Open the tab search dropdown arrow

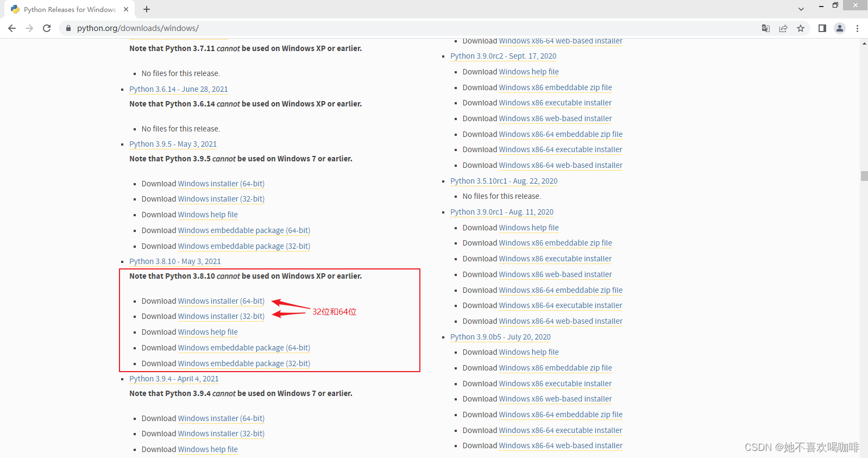coord(801,9)
